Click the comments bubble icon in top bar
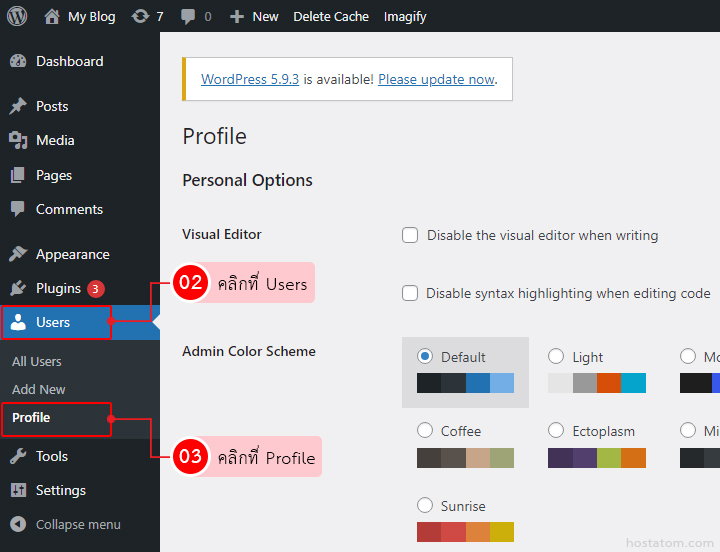The image size is (720, 552). point(186,16)
